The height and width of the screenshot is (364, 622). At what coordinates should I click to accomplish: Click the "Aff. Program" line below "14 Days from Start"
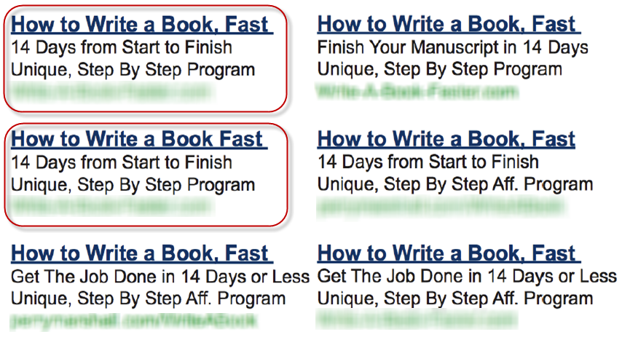point(455,185)
